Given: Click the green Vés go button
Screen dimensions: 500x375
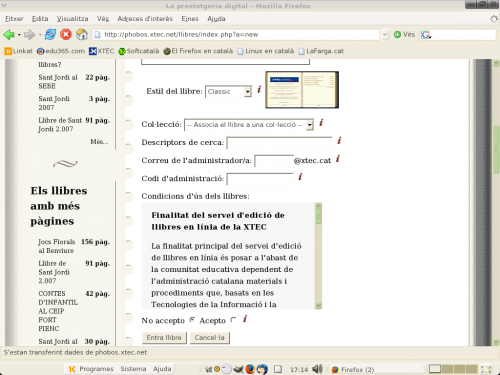Looking at the screenshot, I should [x=404, y=34].
